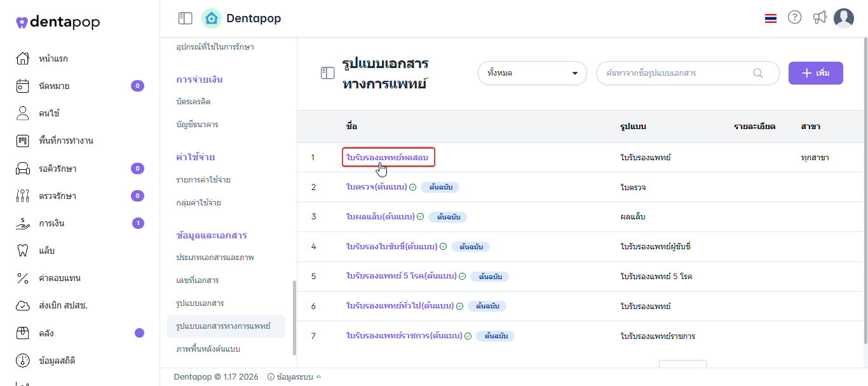
Task: Toggle the sidebar panel icon near Dentapop logo
Action: 186,18
